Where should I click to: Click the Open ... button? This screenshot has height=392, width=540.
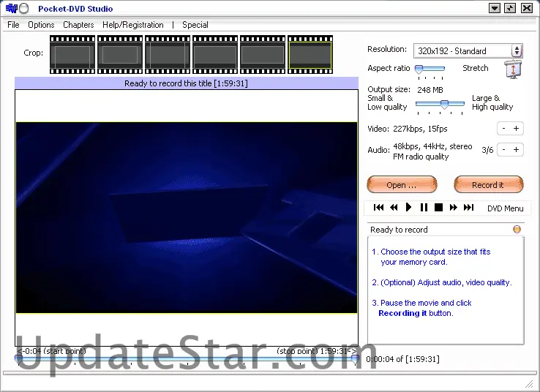click(x=402, y=185)
